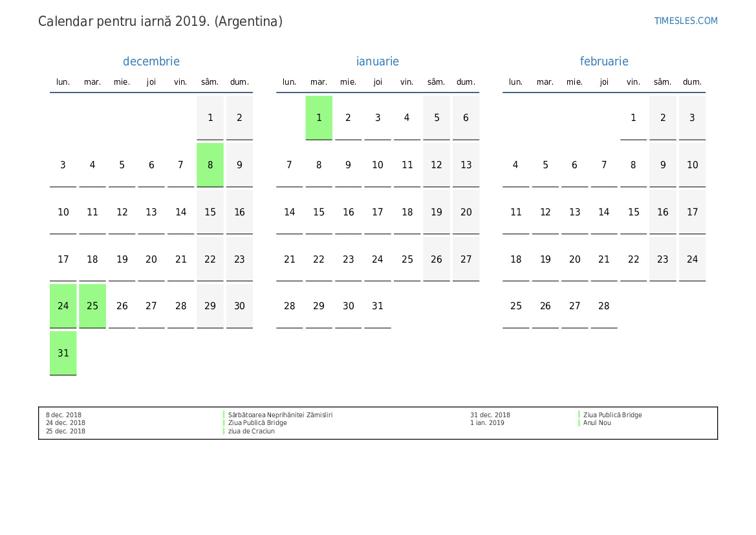Click 'lun.' weekday header under ianuarie
The height and width of the screenshot is (535, 756).
click(289, 82)
